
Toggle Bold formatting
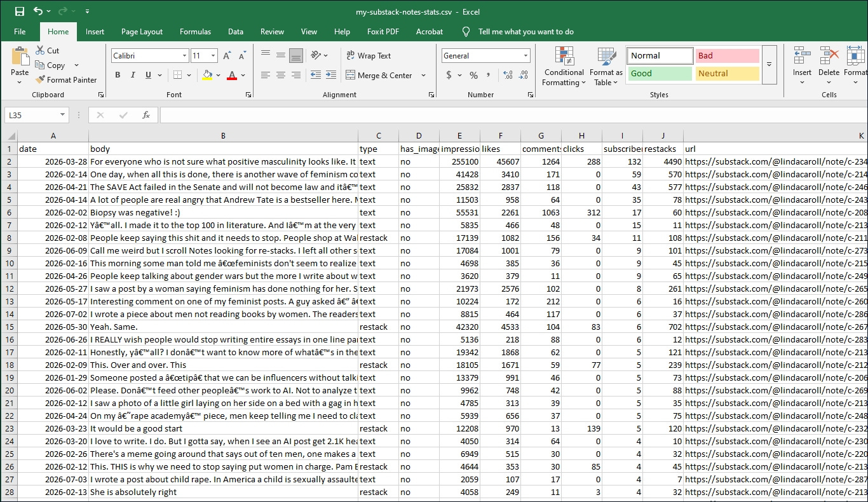[118, 75]
